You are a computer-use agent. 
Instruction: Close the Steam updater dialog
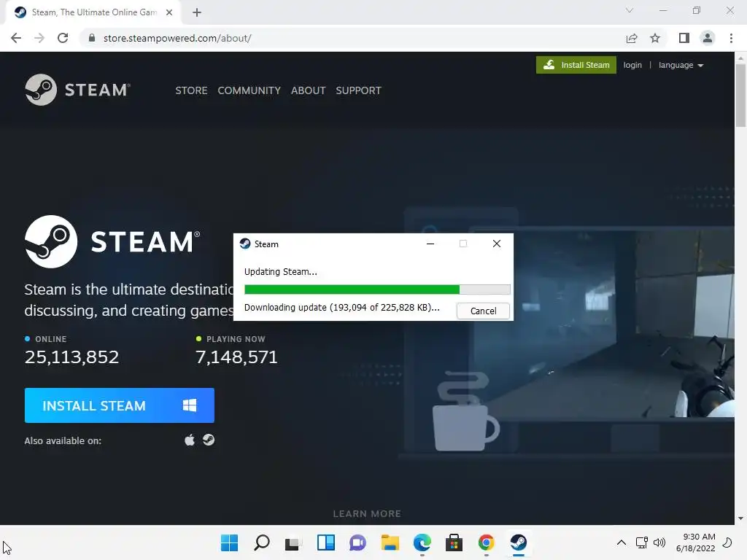coord(496,244)
